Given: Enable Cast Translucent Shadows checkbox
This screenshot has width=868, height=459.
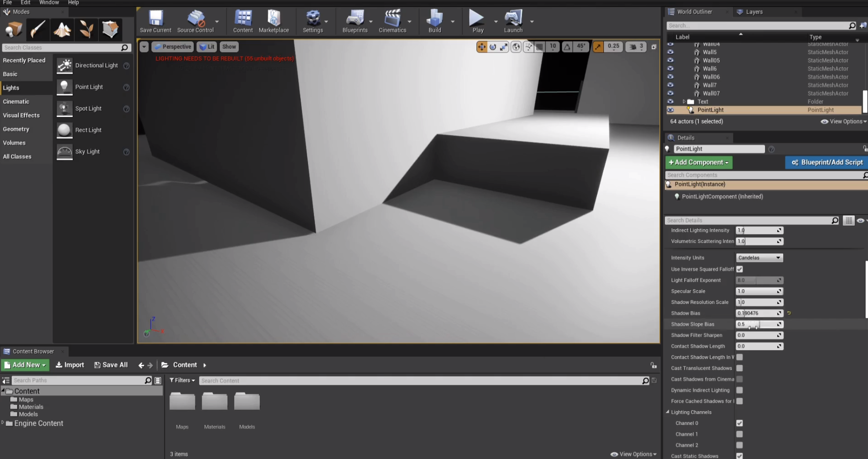Looking at the screenshot, I should tap(740, 368).
